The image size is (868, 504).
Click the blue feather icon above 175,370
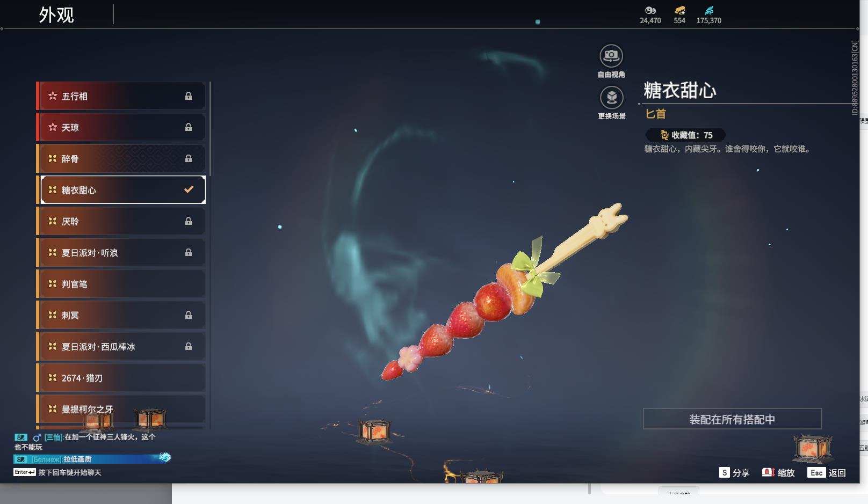(x=709, y=10)
